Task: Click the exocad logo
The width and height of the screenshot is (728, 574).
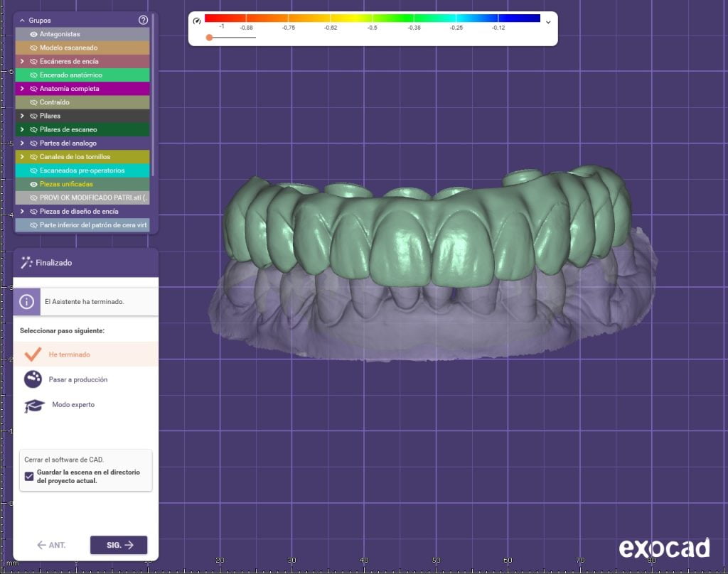Action: [x=664, y=548]
